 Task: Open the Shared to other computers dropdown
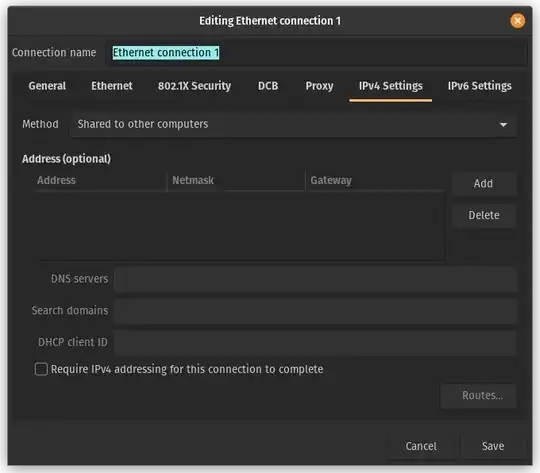[x=293, y=124]
